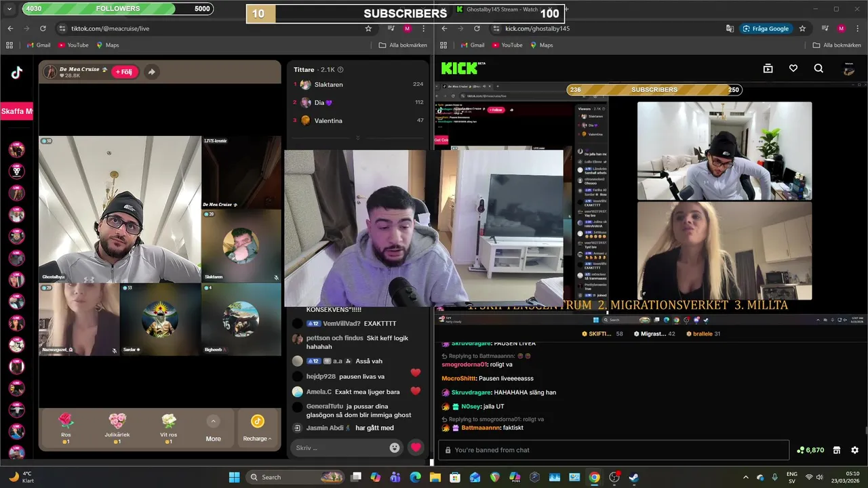Select SKIFTI poll option with 58 votes
The height and width of the screenshot is (488, 868).
click(602, 333)
